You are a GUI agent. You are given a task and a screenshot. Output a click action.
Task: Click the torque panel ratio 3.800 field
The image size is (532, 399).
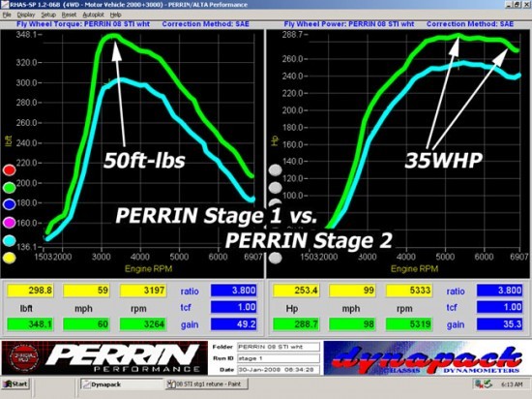(x=234, y=291)
